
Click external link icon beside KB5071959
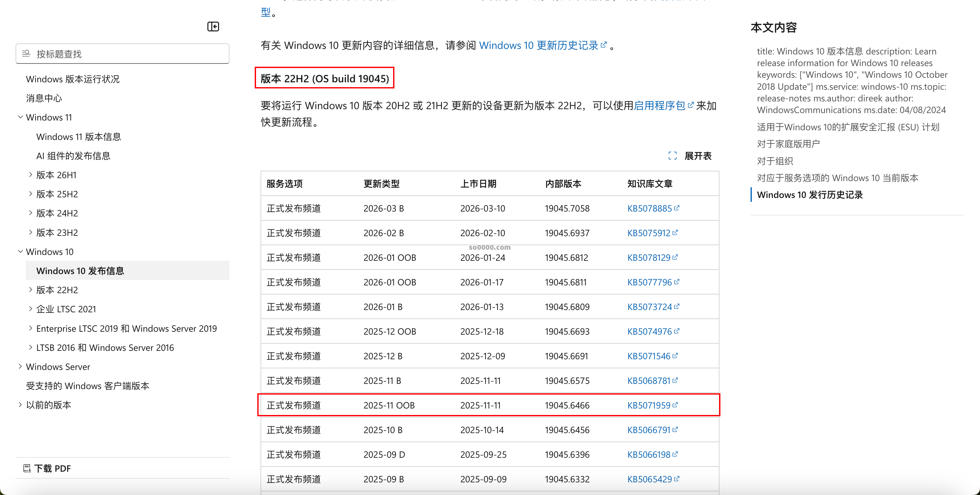(675, 405)
